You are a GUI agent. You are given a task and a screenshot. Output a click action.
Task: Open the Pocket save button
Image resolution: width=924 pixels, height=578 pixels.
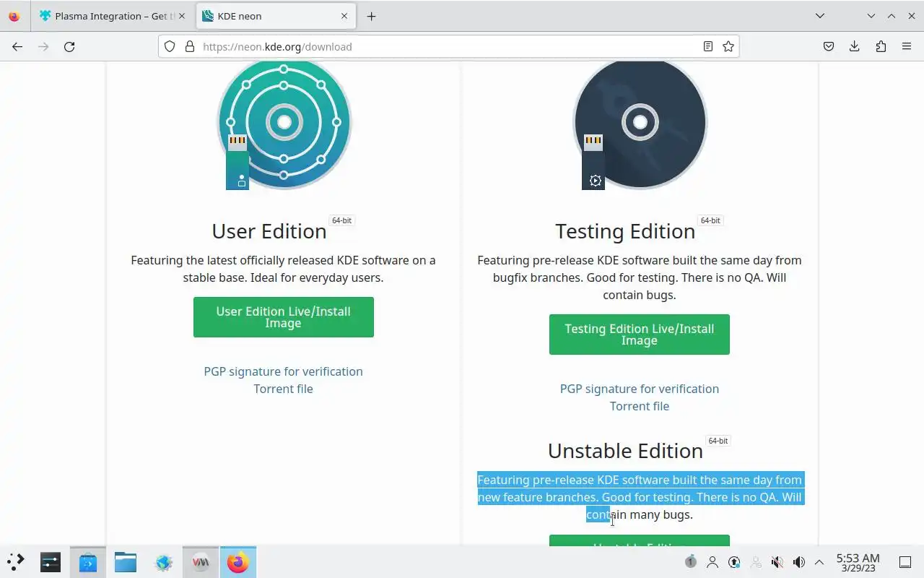coord(829,46)
